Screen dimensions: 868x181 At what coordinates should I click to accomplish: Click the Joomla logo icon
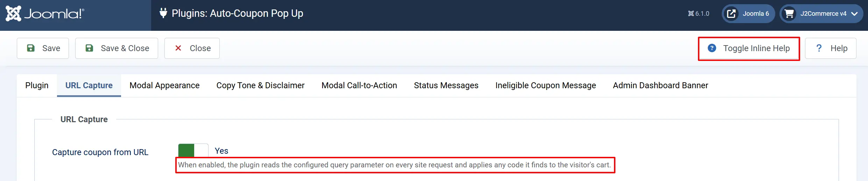(x=13, y=14)
